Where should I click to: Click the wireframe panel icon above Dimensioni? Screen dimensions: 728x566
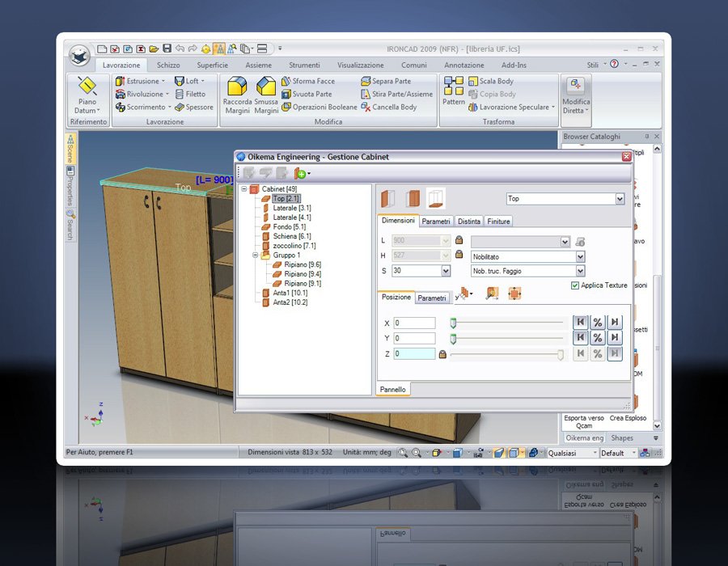point(435,198)
